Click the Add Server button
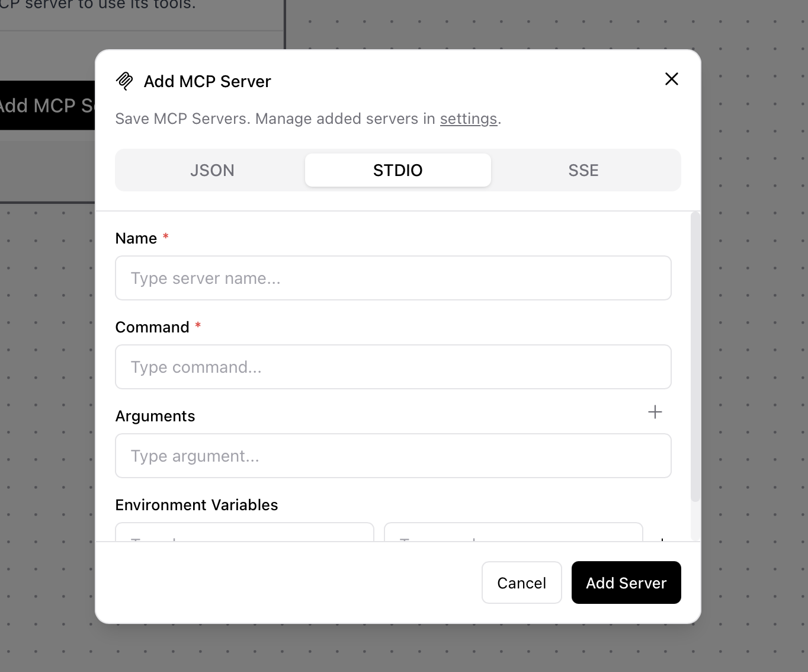 (626, 583)
